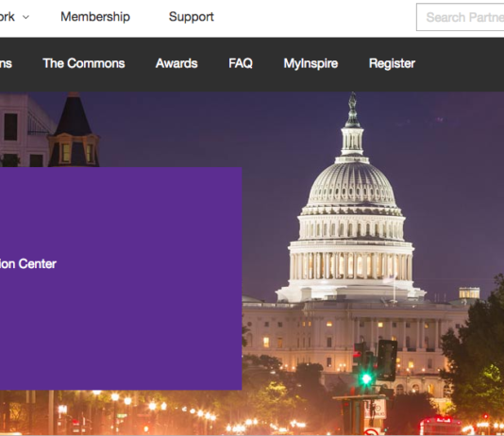Click the 'ion Center' venue text
The image size is (504, 436).
pyautogui.click(x=28, y=264)
